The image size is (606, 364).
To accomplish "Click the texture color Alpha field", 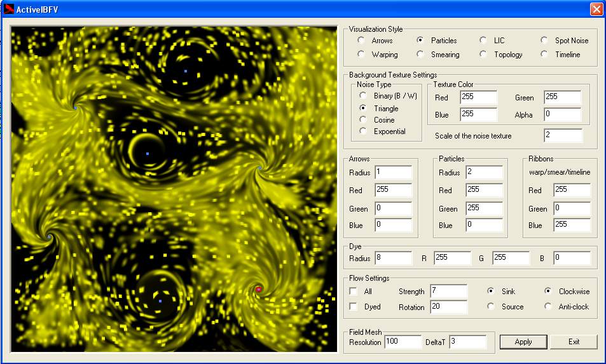I will 562,115.
